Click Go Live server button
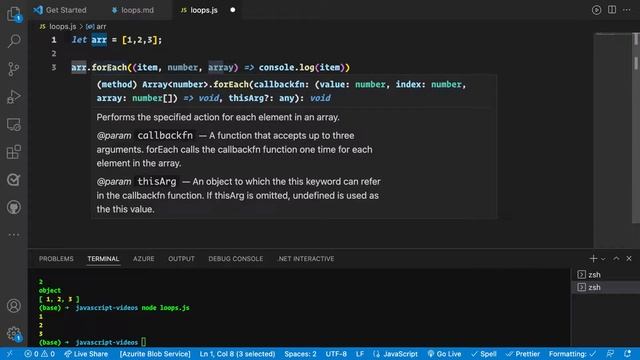This screenshot has height=360, width=640. coord(444,354)
